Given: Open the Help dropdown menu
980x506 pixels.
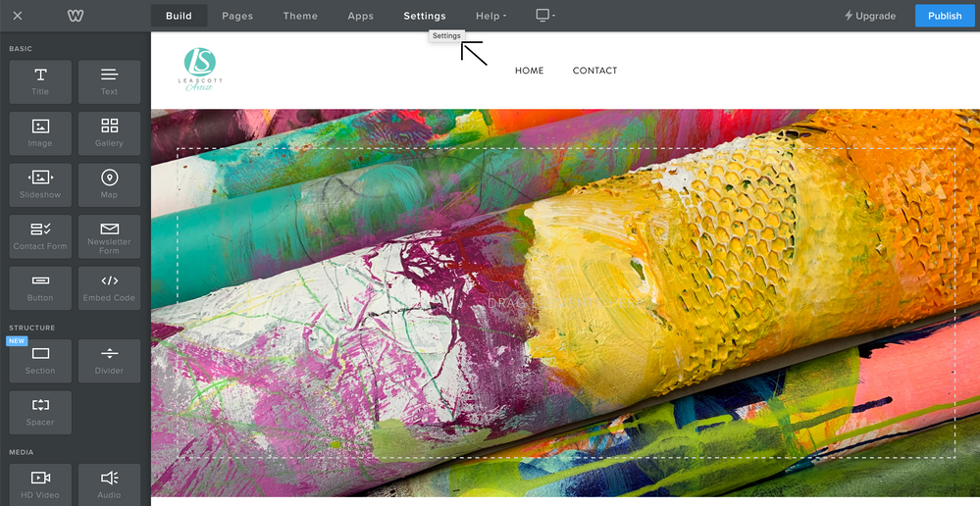Looking at the screenshot, I should point(490,16).
